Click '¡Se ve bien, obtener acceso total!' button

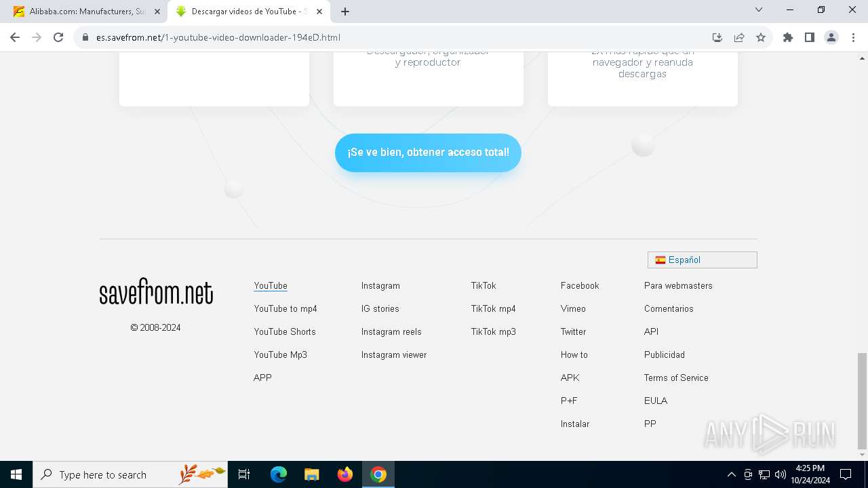(x=428, y=152)
